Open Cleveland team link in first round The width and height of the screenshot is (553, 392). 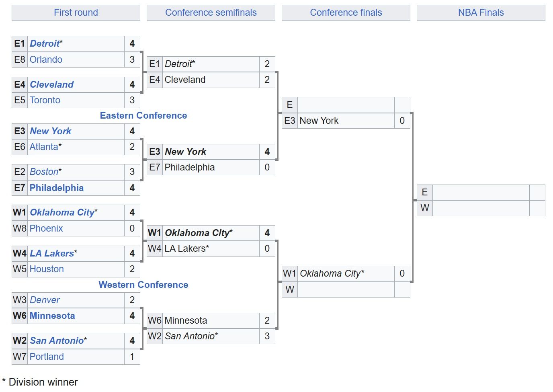51,84
